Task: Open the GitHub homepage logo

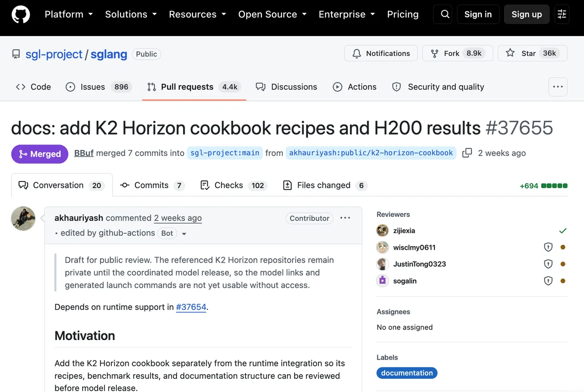Action: tap(21, 15)
